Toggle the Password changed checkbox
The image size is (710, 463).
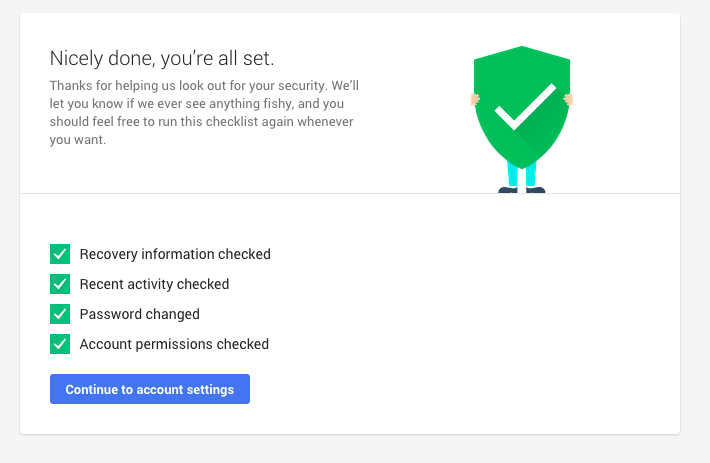click(59, 314)
